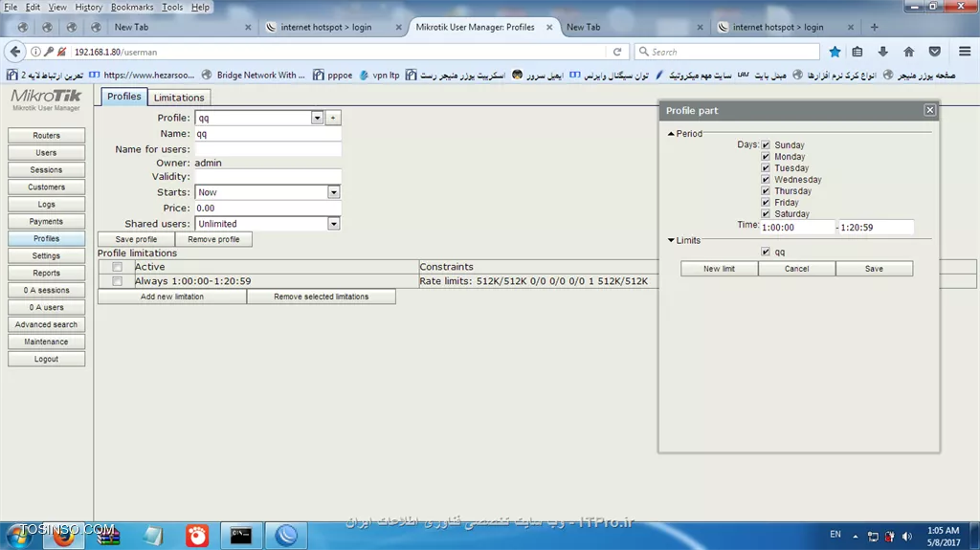The image size is (980, 550).
Task: Open the Sessions sidebar section
Action: click(x=46, y=170)
